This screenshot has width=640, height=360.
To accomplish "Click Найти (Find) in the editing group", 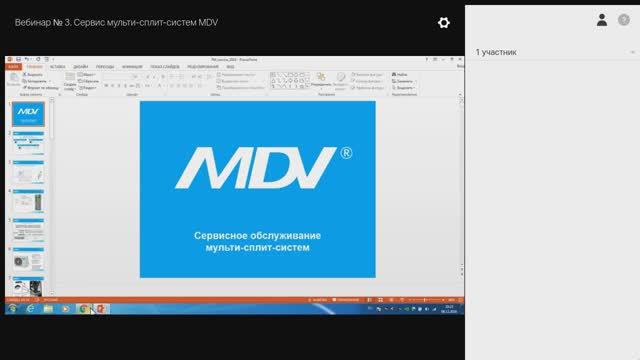I will pyautogui.click(x=400, y=75).
